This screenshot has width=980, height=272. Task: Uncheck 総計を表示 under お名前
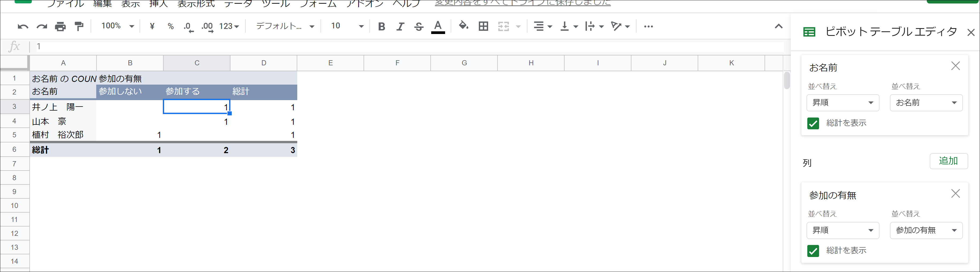[813, 123]
